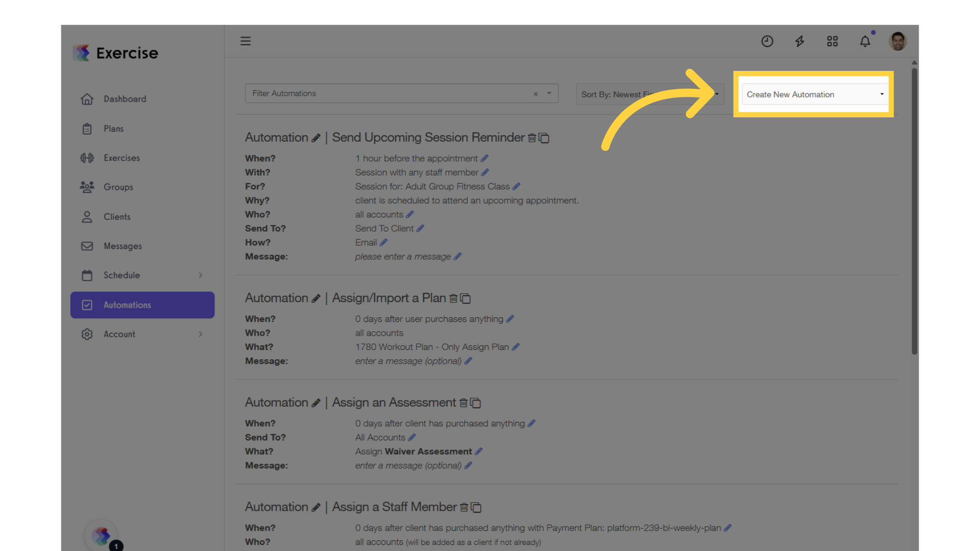The image size is (980, 551).
Task: Click the lightning bolt quick actions icon
Action: (x=800, y=41)
